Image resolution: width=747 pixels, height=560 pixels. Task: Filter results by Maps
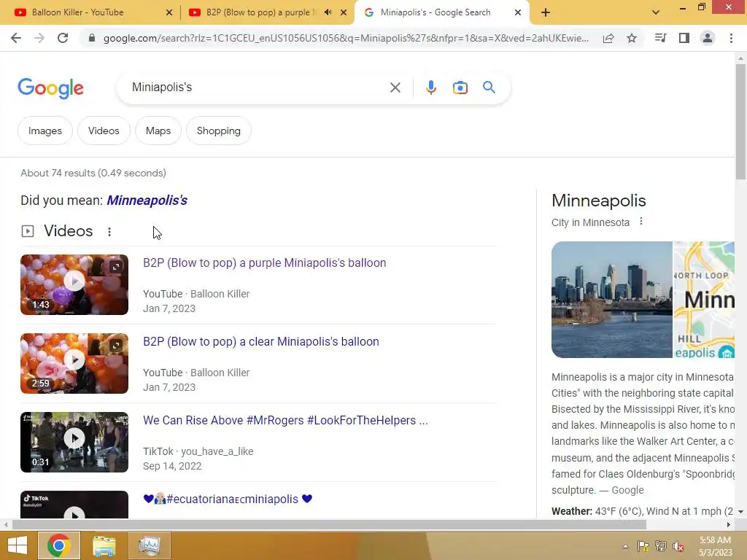pos(158,131)
